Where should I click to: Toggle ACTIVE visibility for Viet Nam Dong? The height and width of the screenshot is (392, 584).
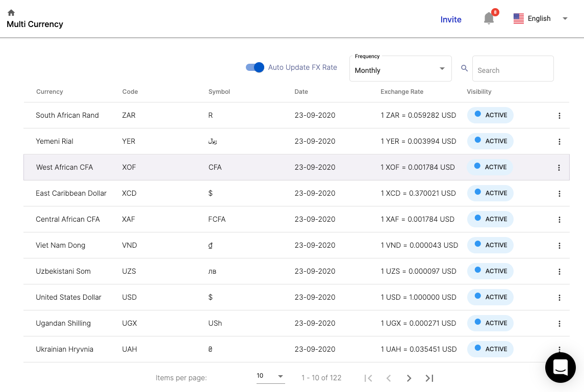point(490,245)
